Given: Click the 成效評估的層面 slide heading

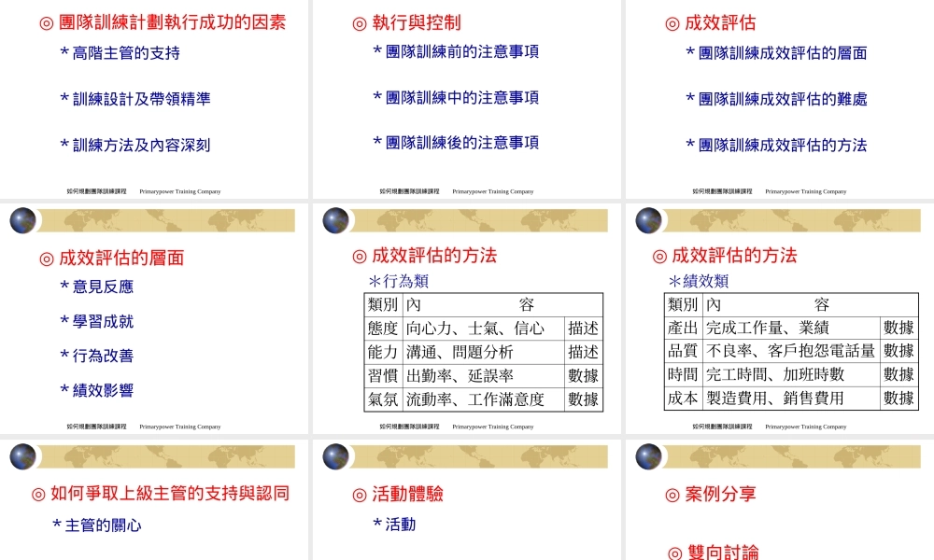Looking at the screenshot, I should pos(111,258).
